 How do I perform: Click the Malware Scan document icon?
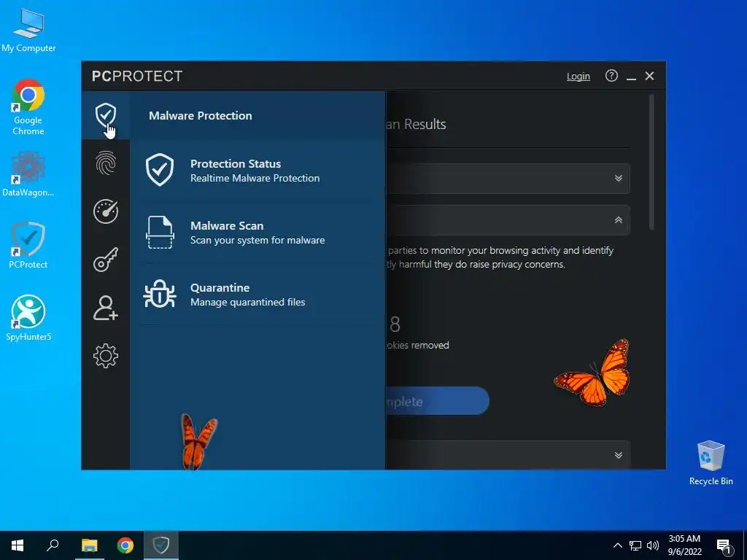click(160, 233)
